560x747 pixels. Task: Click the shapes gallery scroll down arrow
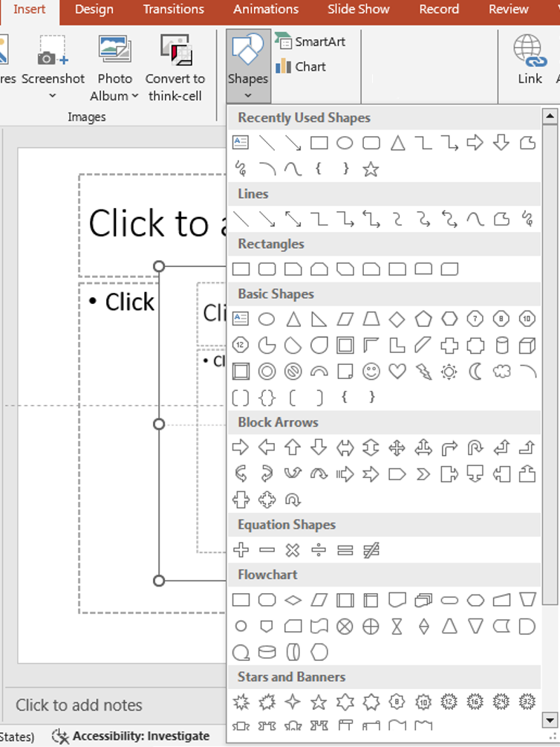[550, 719]
